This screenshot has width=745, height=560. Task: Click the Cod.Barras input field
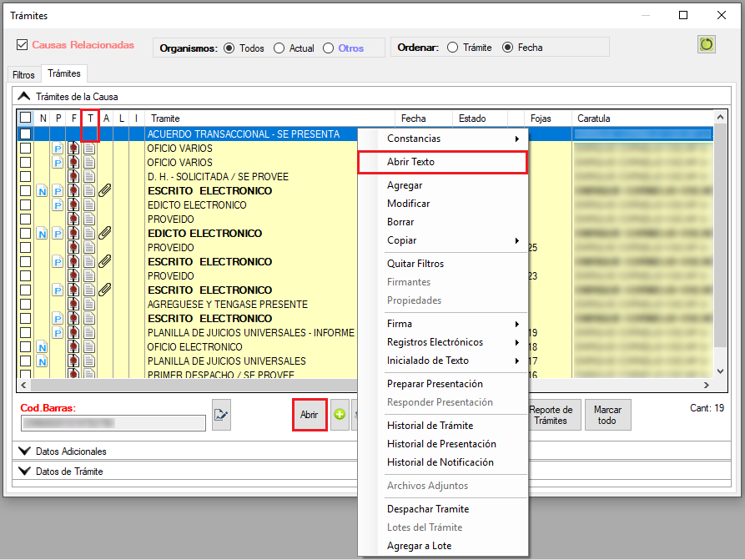pyautogui.click(x=113, y=423)
